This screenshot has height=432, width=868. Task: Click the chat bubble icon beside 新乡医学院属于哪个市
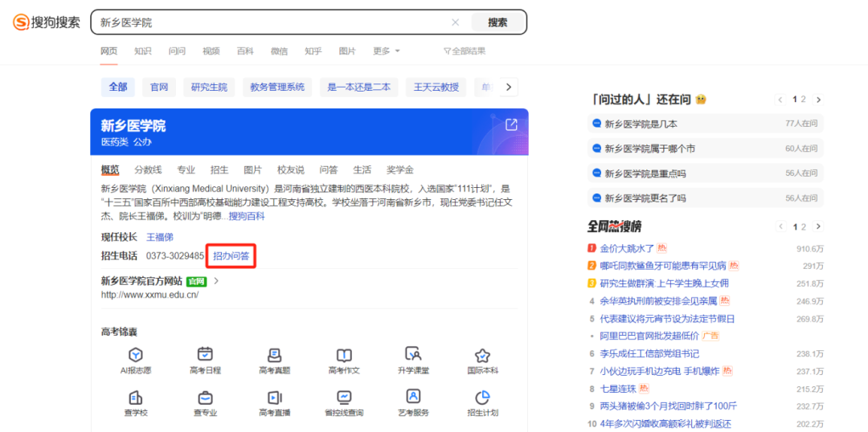pos(596,149)
